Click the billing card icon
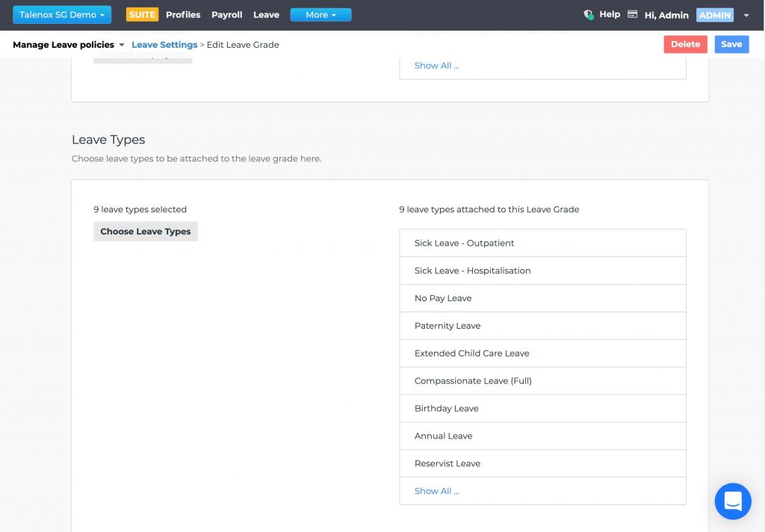765x532 pixels. 632,14
